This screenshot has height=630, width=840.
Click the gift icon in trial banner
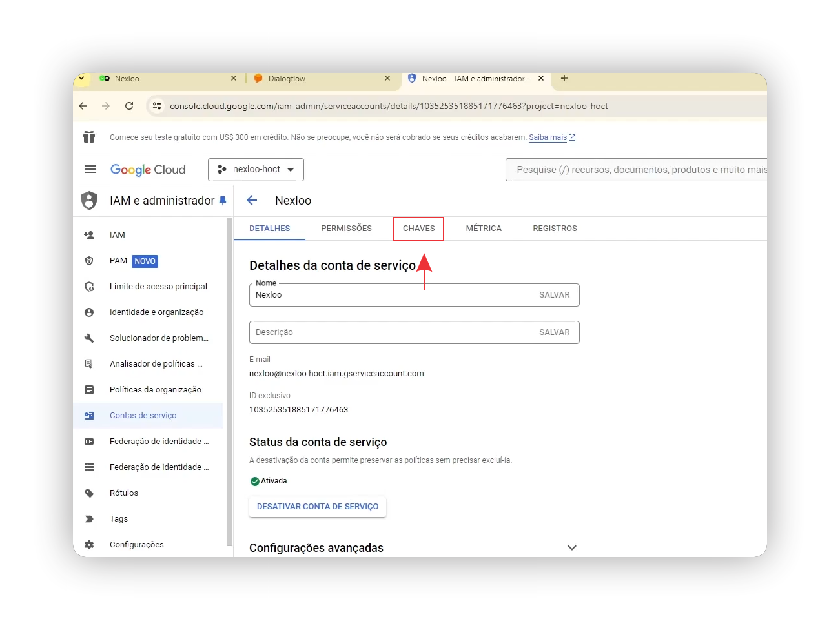(89, 137)
